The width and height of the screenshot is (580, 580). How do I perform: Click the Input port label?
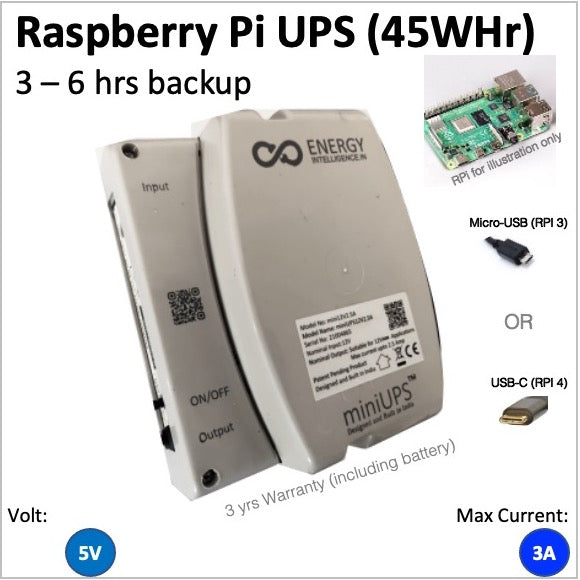tap(155, 187)
